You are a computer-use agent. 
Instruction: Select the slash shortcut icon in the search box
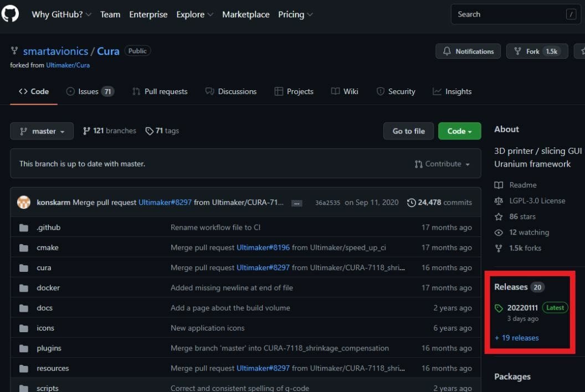pyautogui.click(x=571, y=14)
